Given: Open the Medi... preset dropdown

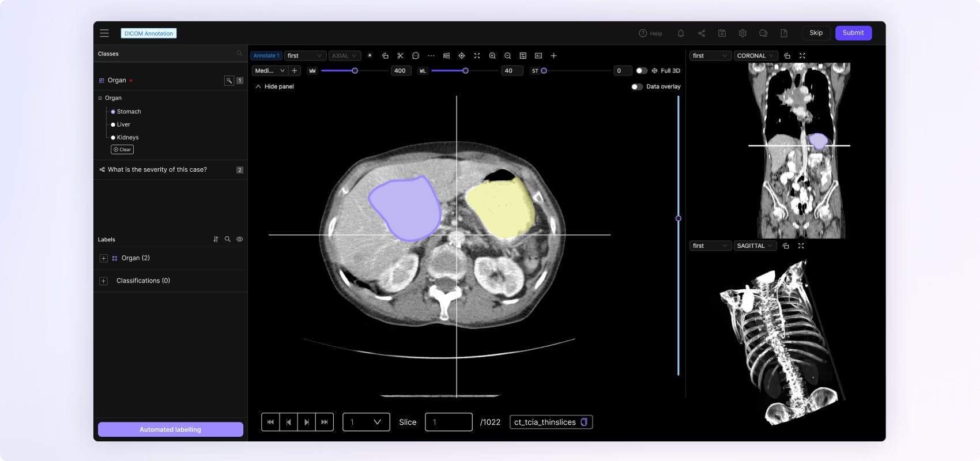Looking at the screenshot, I should pos(270,71).
